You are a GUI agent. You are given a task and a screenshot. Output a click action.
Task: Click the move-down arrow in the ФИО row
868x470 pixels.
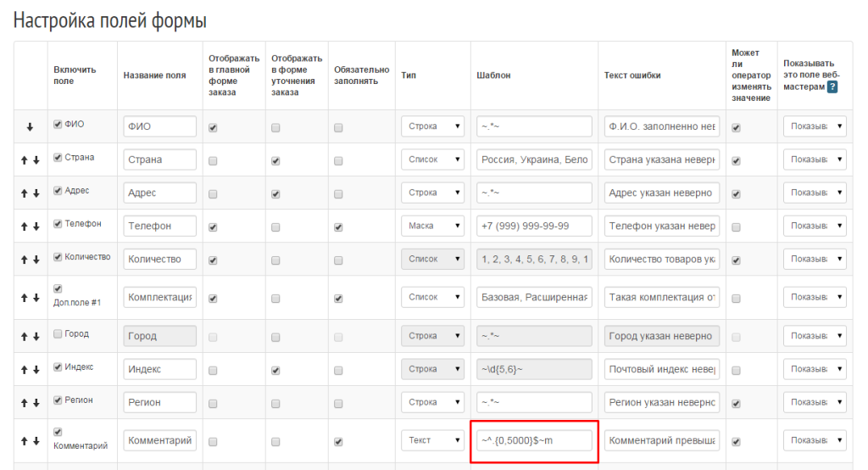(x=30, y=127)
